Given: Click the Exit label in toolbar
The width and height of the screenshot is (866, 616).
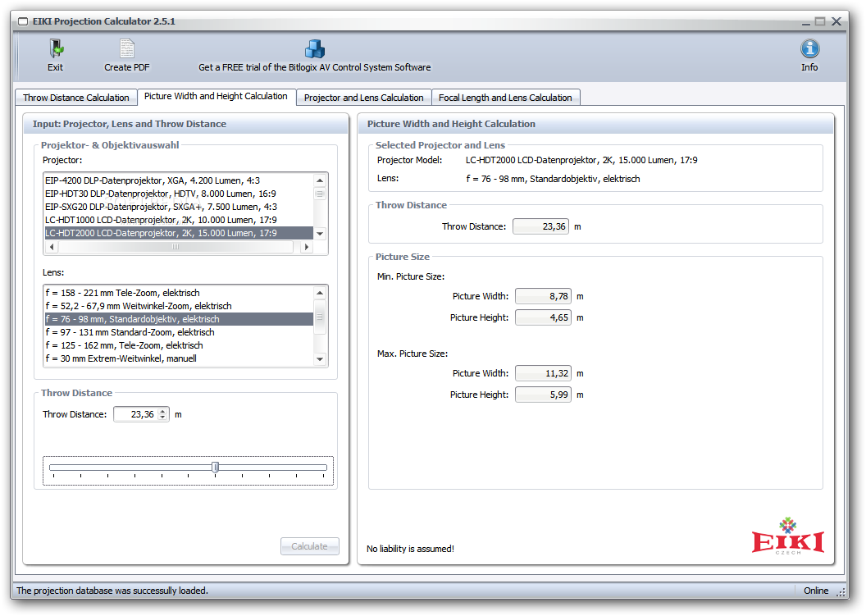Looking at the screenshot, I should tap(55, 66).
